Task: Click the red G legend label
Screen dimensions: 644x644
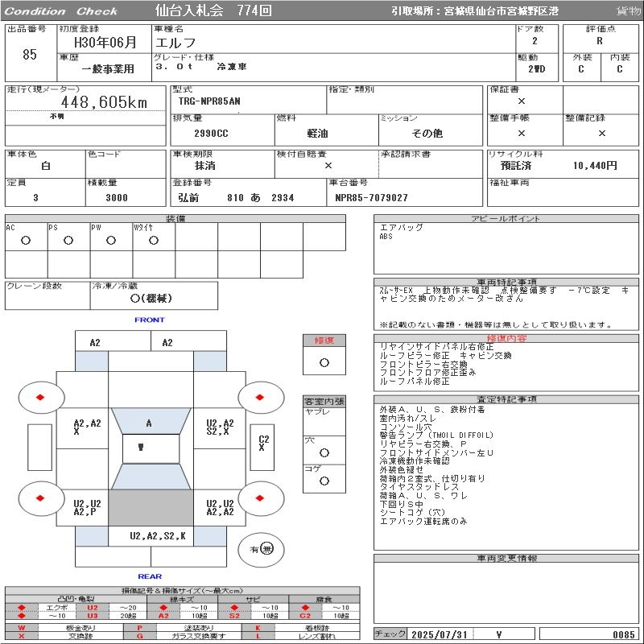Action: coord(139,636)
